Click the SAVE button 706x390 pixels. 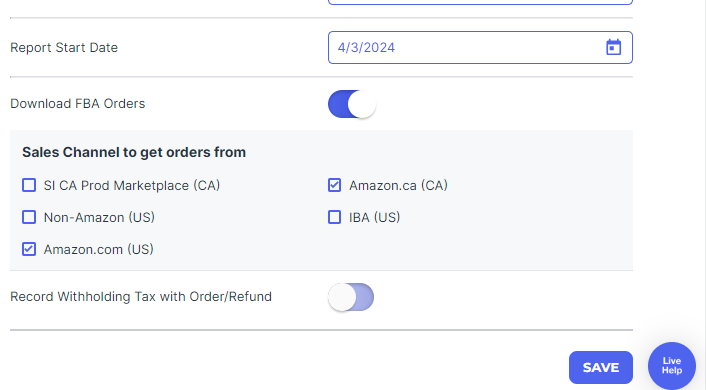pyautogui.click(x=601, y=367)
